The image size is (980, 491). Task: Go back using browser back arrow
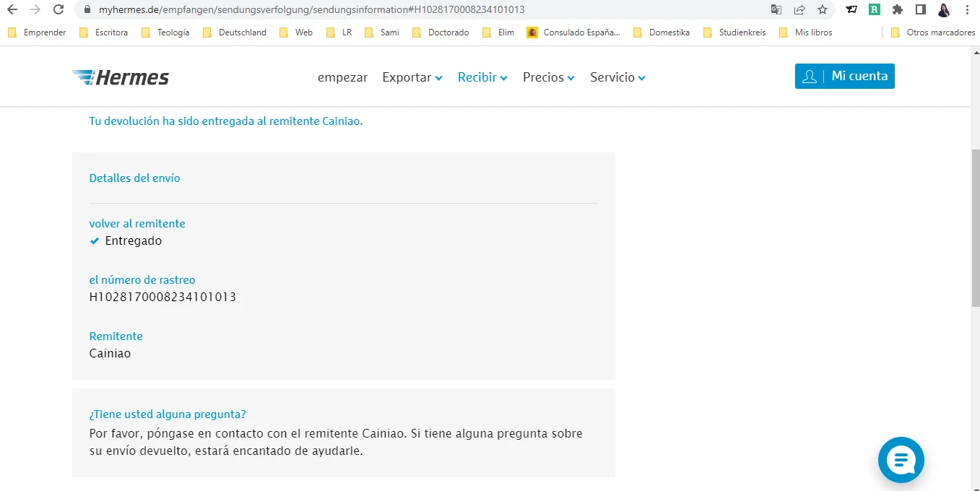click(x=12, y=10)
